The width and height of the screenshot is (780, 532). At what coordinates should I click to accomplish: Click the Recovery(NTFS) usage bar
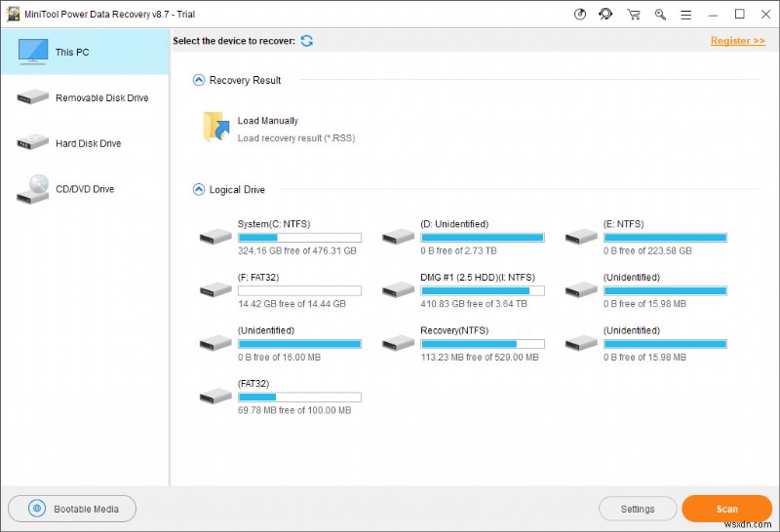(x=483, y=344)
